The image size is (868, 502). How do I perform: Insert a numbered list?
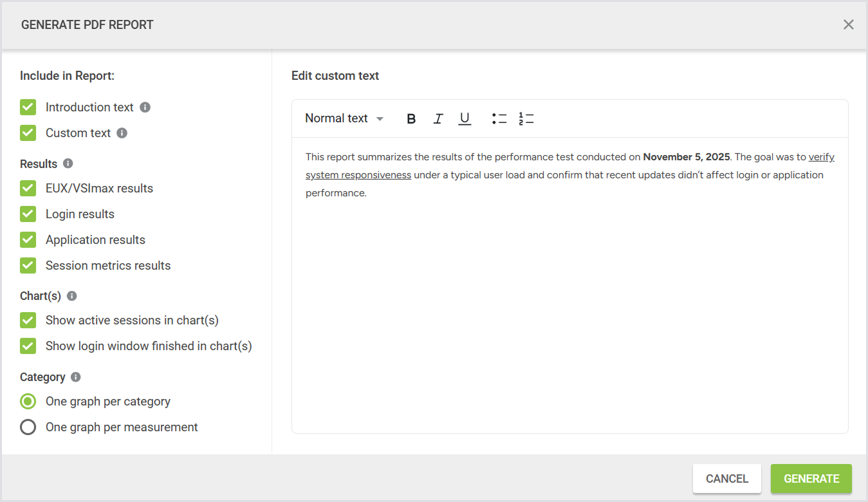point(526,118)
